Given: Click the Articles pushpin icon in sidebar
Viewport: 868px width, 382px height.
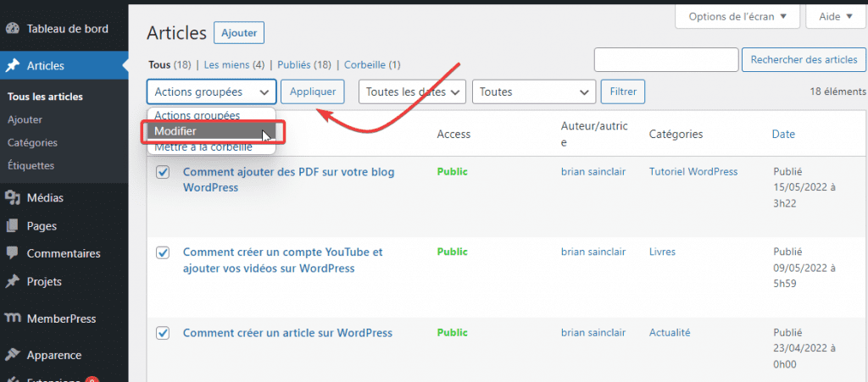Looking at the screenshot, I should coord(12,66).
